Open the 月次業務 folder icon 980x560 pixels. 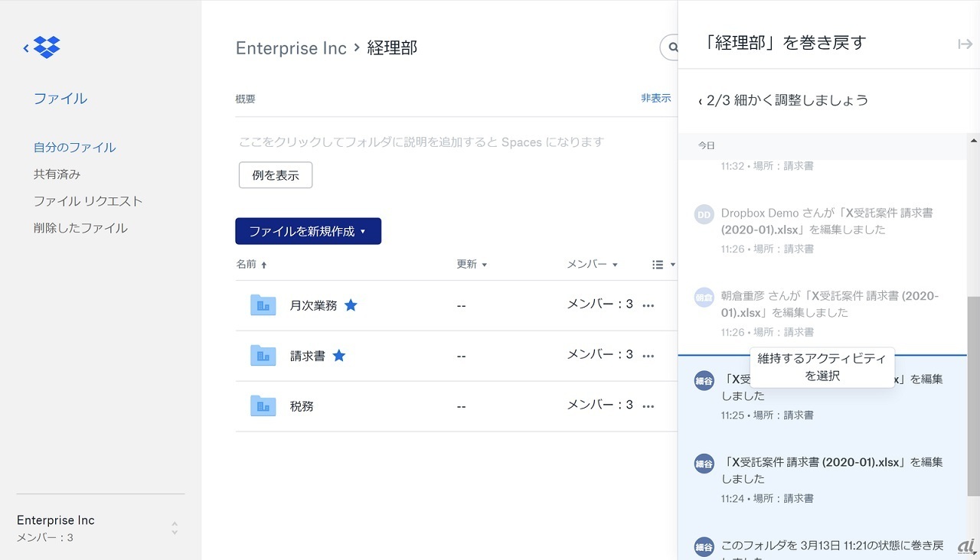pyautogui.click(x=263, y=305)
